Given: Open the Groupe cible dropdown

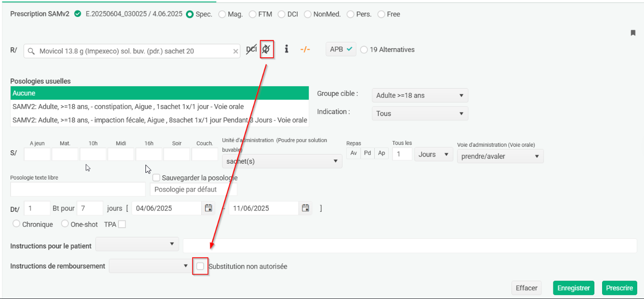Looking at the screenshot, I should point(420,95).
